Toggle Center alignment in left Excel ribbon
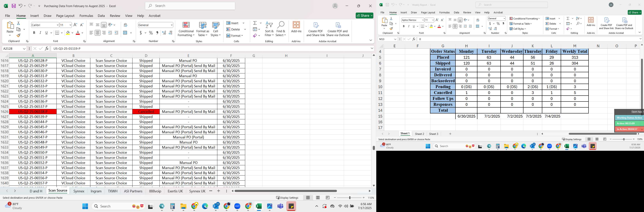Viewport: 644px width, 212px height. [x=97, y=33]
